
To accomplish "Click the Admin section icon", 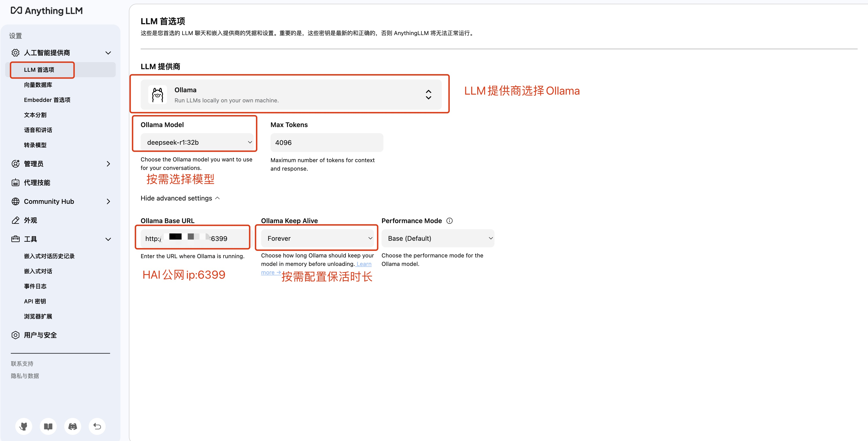I will tap(16, 164).
